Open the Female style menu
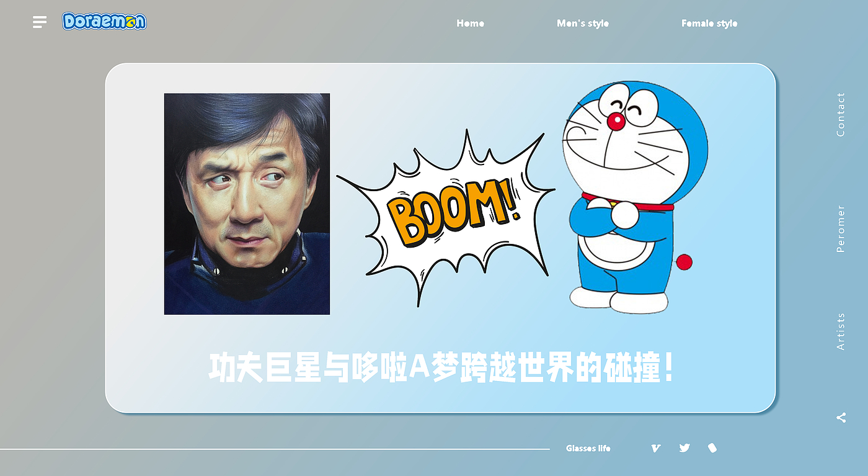 [709, 23]
